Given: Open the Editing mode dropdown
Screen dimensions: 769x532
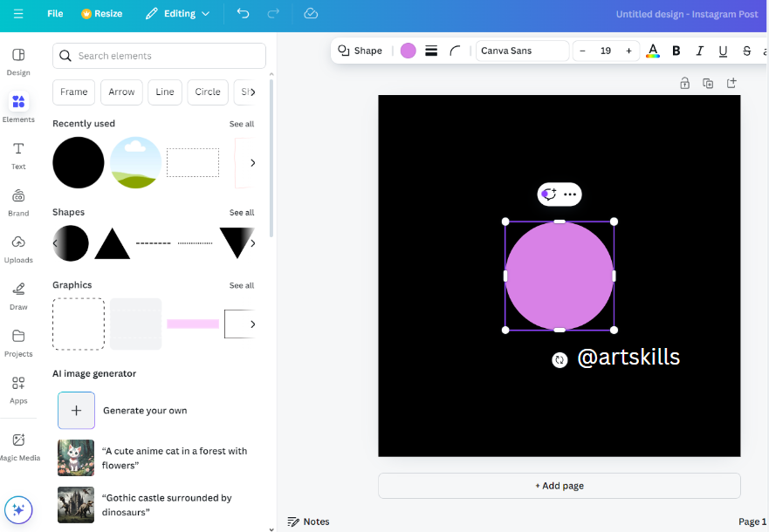Looking at the screenshot, I should (x=177, y=14).
